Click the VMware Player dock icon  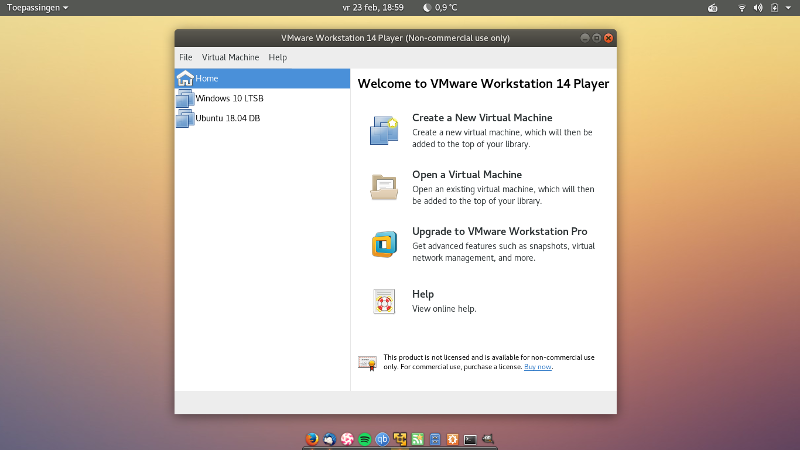400,439
